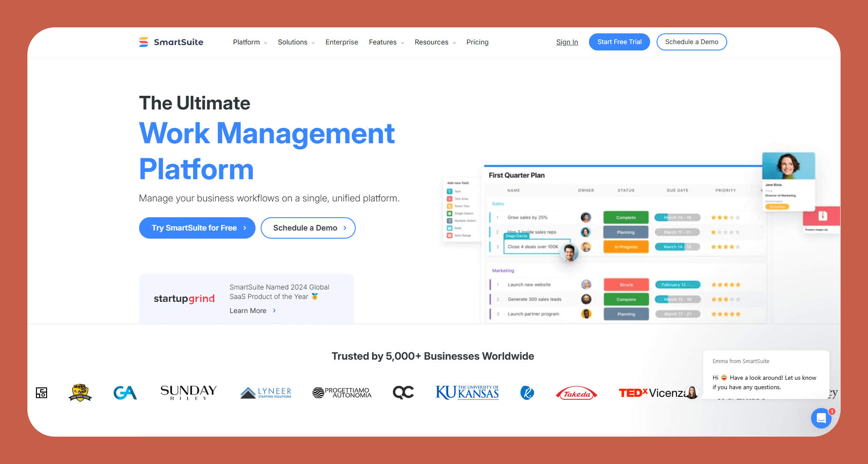The image size is (868, 464).
Task: Click the Progettiamo Autonomia logo
Action: [x=342, y=393]
